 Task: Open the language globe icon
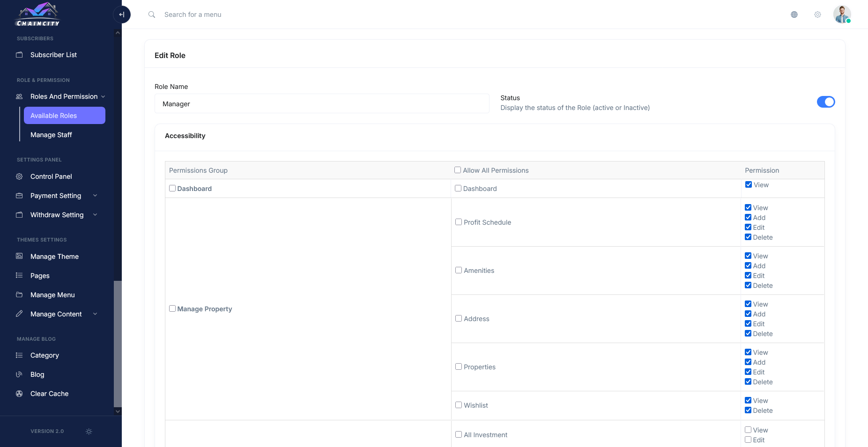(x=794, y=15)
